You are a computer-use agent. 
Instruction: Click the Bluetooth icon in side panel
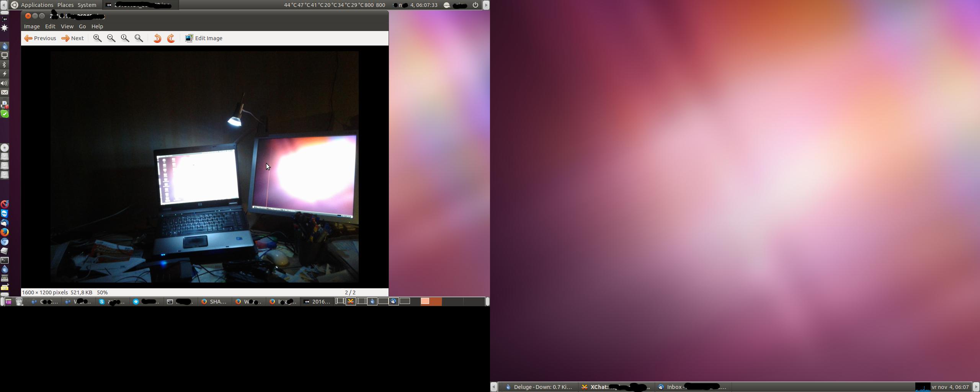coord(5,65)
